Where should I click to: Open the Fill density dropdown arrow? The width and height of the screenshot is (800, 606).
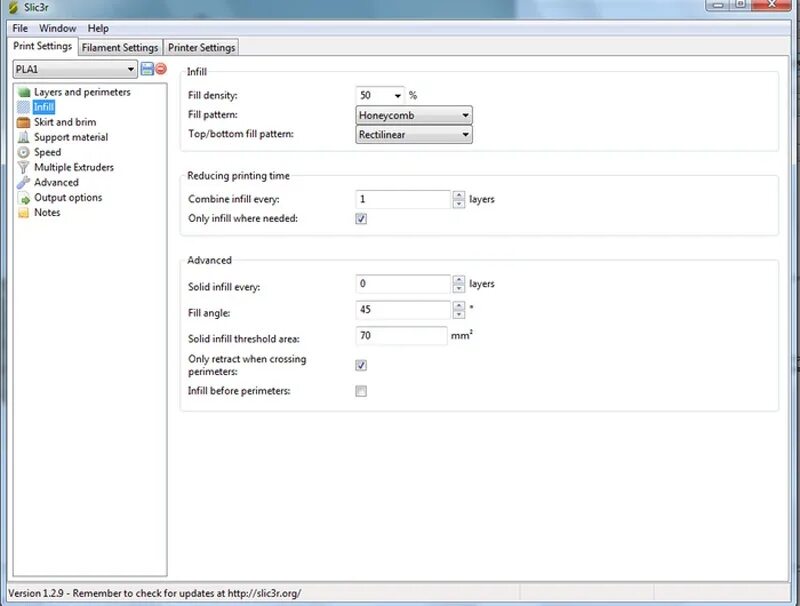pyautogui.click(x=397, y=95)
